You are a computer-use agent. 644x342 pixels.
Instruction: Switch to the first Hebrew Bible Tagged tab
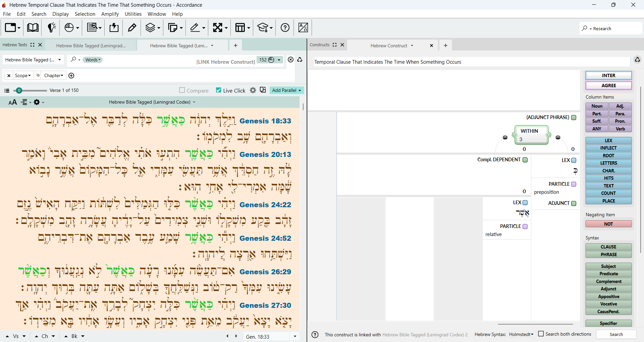91,46
